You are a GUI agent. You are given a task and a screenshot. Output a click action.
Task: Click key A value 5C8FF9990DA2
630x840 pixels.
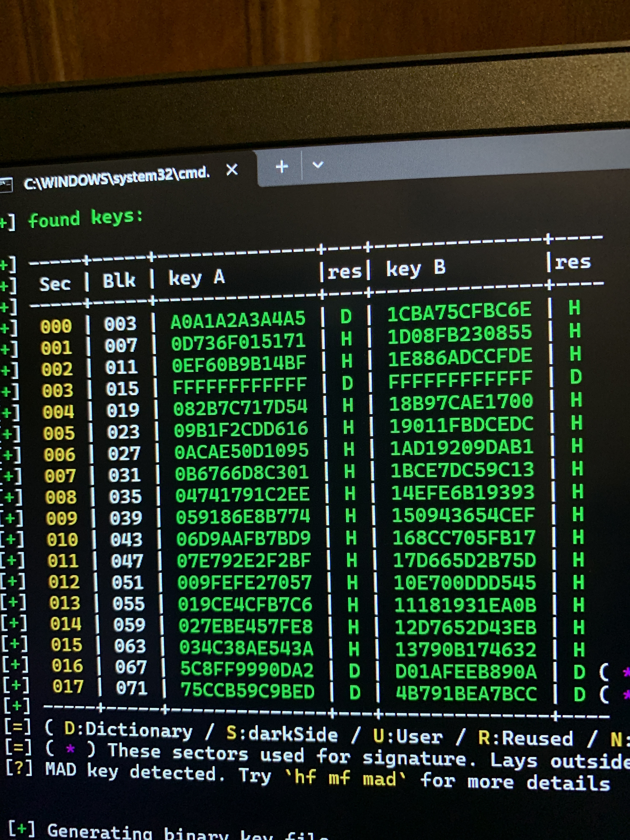[247, 670]
